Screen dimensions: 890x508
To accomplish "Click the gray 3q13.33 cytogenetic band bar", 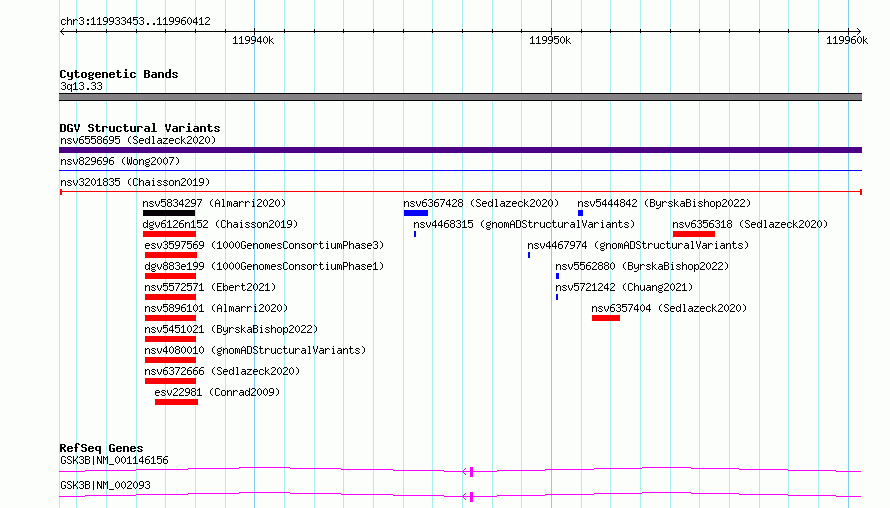I will click(460, 97).
